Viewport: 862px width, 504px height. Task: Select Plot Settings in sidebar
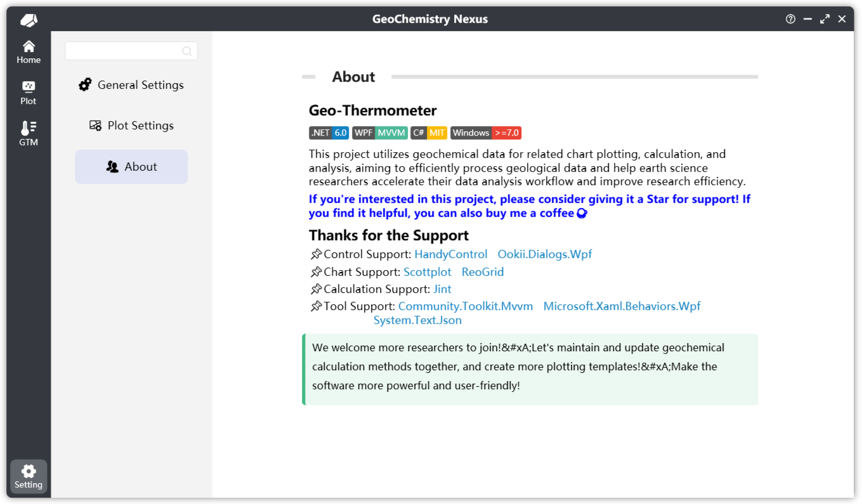[131, 126]
